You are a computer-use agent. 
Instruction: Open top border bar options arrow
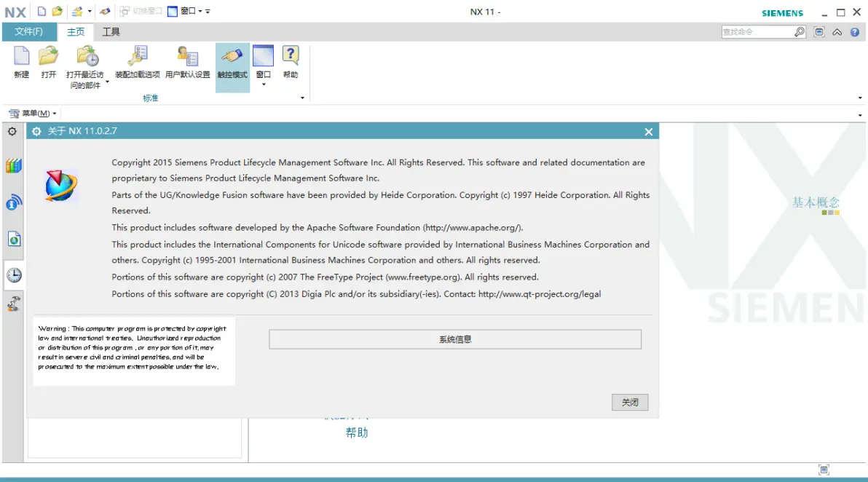pyautogui.click(x=860, y=115)
